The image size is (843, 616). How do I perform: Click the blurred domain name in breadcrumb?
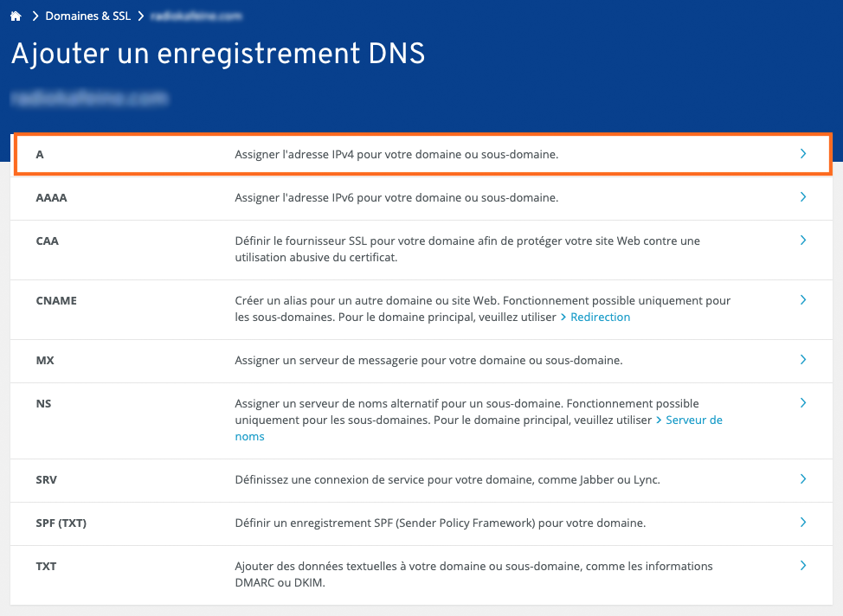click(195, 16)
